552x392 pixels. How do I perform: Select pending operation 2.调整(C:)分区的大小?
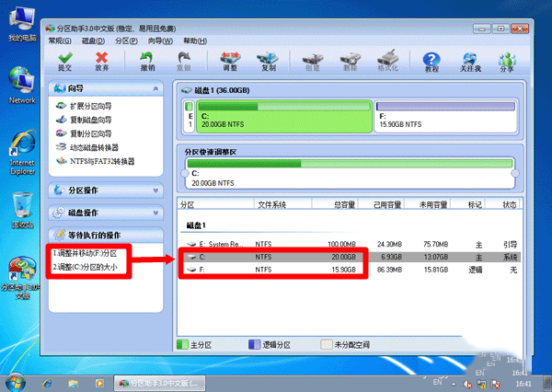(85, 268)
